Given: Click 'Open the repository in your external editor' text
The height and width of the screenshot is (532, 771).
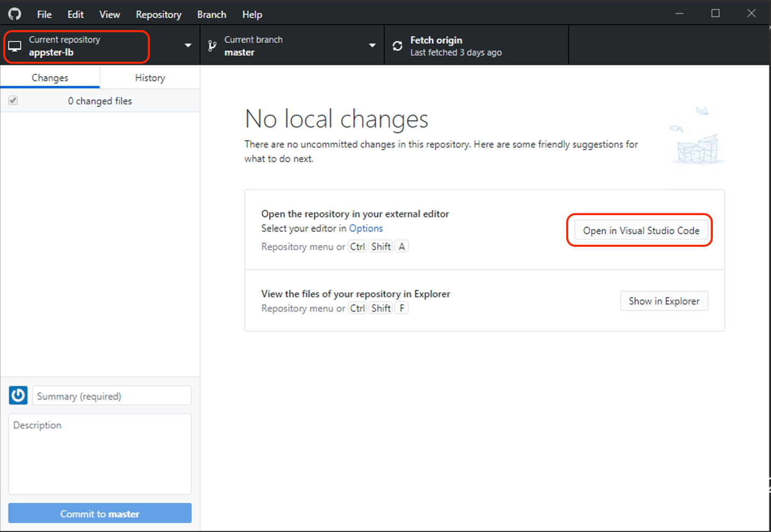Looking at the screenshot, I should coord(355,213).
